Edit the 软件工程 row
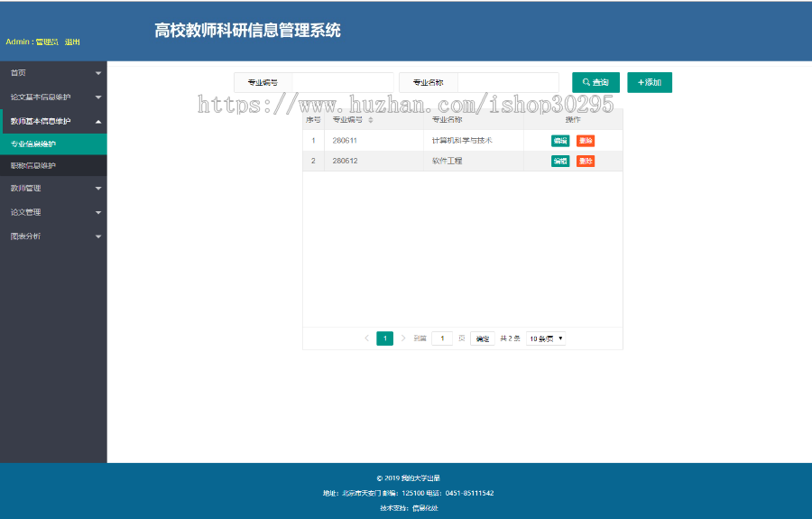This screenshot has width=812, height=519. coord(560,161)
